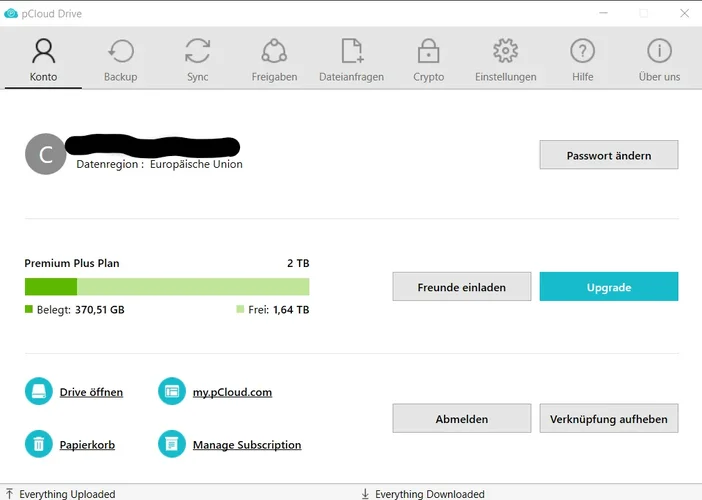Open the Manage Subscription link
Viewport: 702px width, 500px height.
247,445
